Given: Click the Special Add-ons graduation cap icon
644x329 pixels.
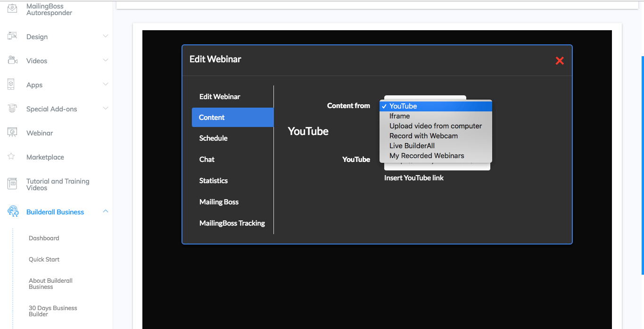Looking at the screenshot, I should click(12, 109).
